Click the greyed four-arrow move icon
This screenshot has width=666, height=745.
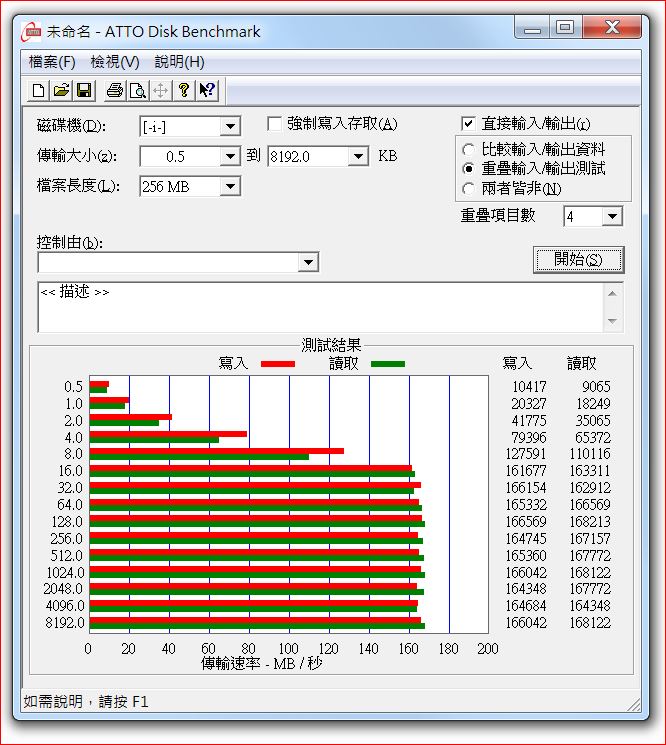161,90
